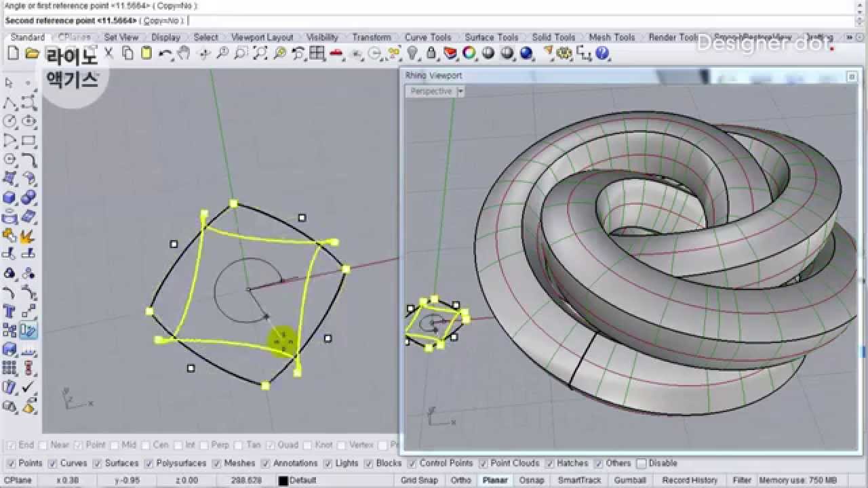Toggle the Control Points filter checkbox
The image size is (868, 488).
click(x=412, y=464)
